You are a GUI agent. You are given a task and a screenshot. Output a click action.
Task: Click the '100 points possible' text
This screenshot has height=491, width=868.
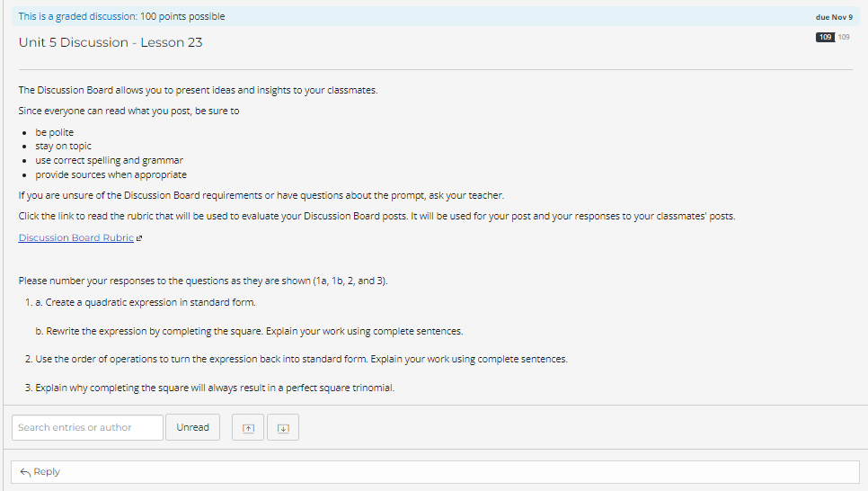pos(182,16)
